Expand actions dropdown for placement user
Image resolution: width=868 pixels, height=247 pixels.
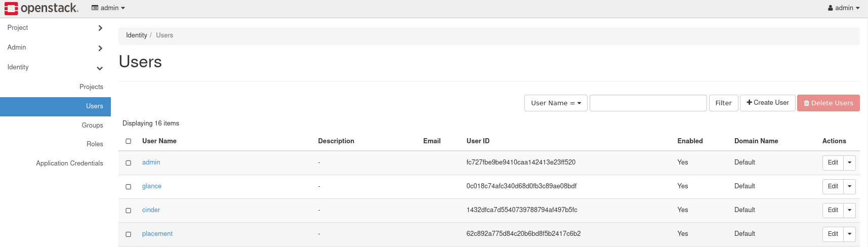pos(849,234)
